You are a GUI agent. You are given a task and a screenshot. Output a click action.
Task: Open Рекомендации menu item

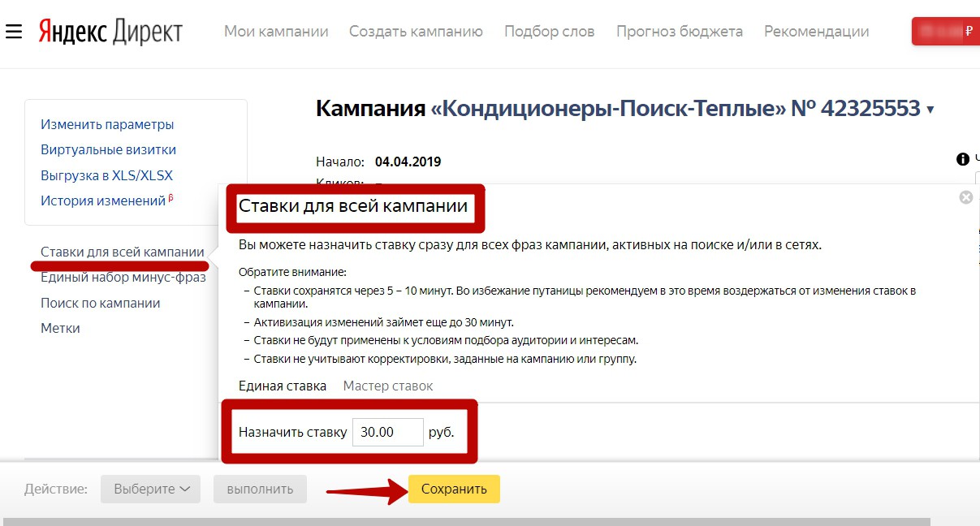pos(817,32)
